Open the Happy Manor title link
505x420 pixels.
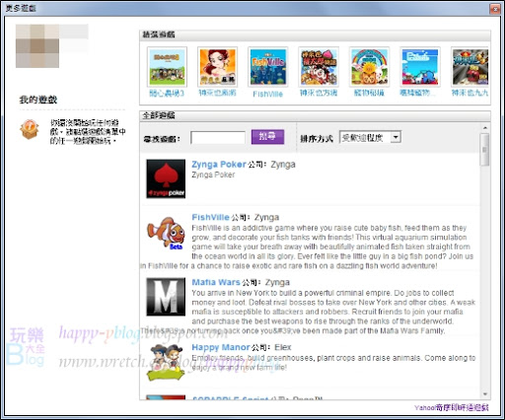click(221, 347)
